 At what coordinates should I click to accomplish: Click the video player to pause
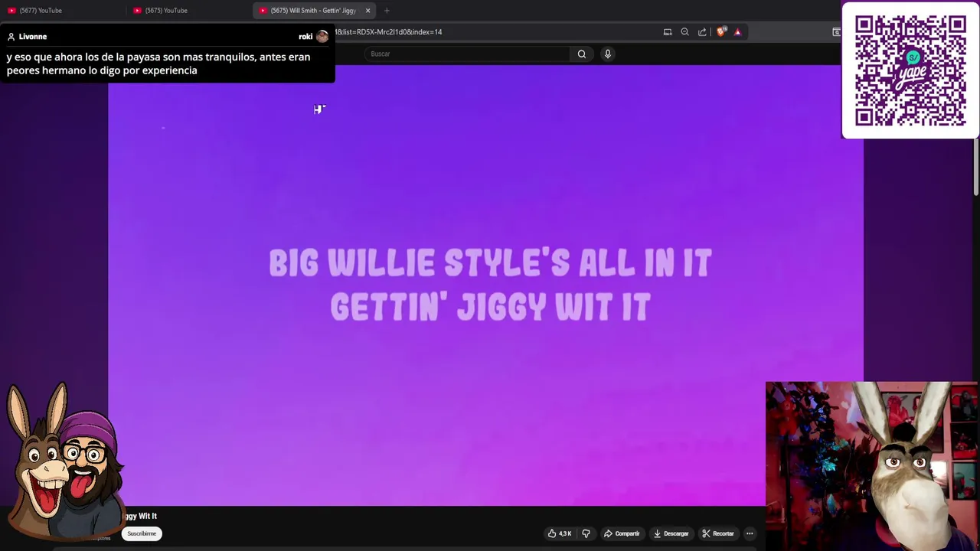(x=485, y=285)
